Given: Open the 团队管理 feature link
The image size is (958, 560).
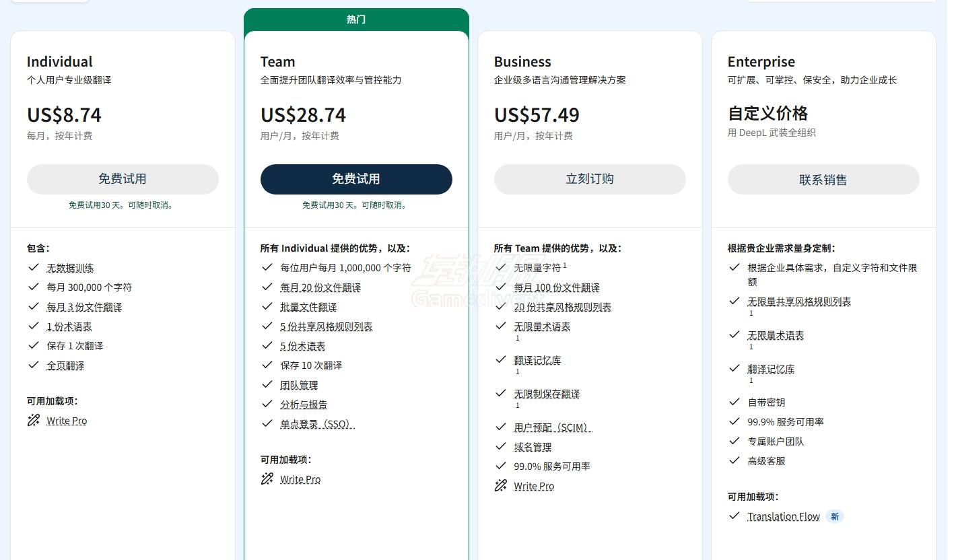Looking at the screenshot, I should [x=299, y=385].
